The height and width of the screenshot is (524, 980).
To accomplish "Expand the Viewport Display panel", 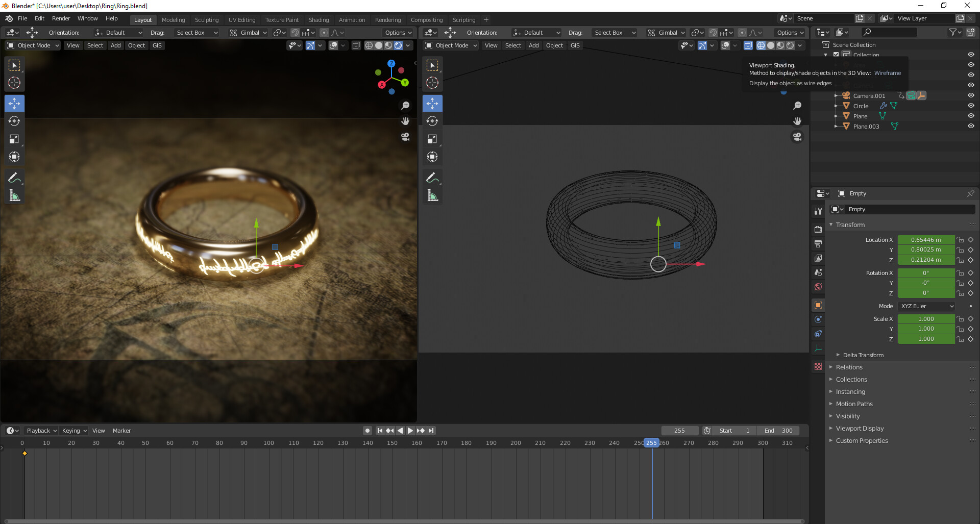I will [x=860, y=429].
